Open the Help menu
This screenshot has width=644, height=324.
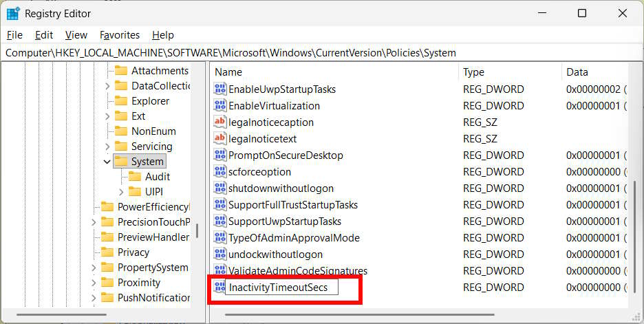162,35
